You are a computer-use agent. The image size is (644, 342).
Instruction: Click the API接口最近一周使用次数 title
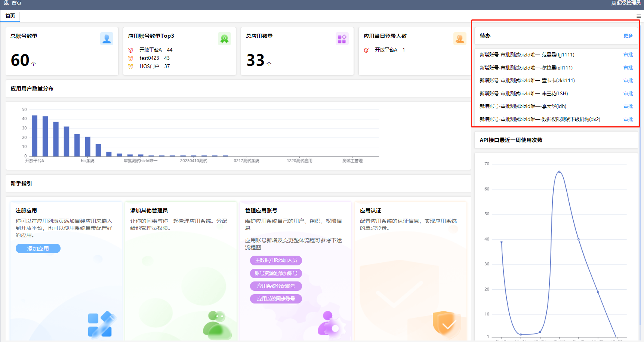point(511,140)
